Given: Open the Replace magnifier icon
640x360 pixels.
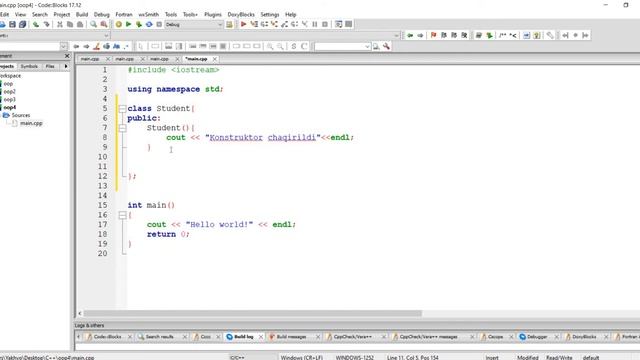Looking at the screenshot, I should click(104, 24).
